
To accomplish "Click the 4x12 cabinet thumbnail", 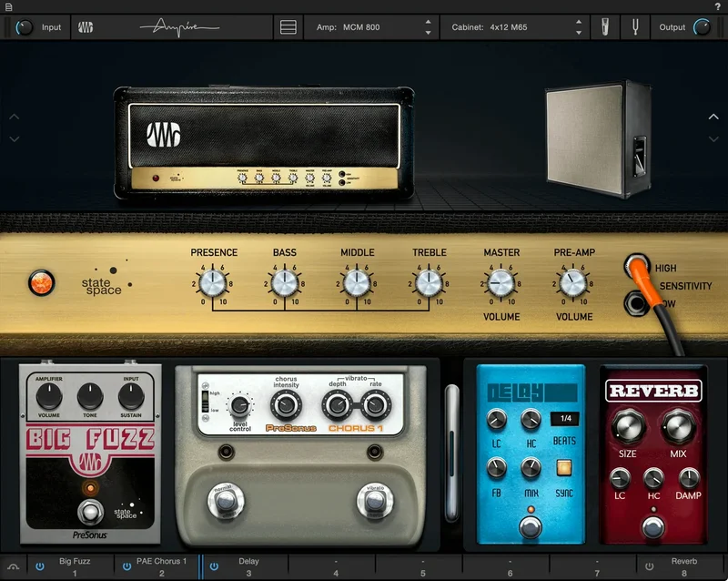I will [599, 139].
